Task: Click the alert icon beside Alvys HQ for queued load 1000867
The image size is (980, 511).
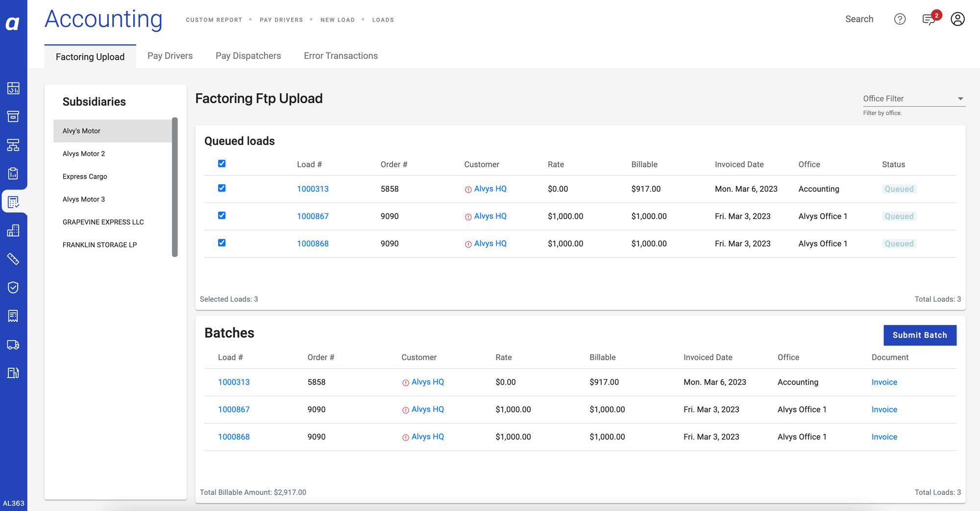Action: 468,217
